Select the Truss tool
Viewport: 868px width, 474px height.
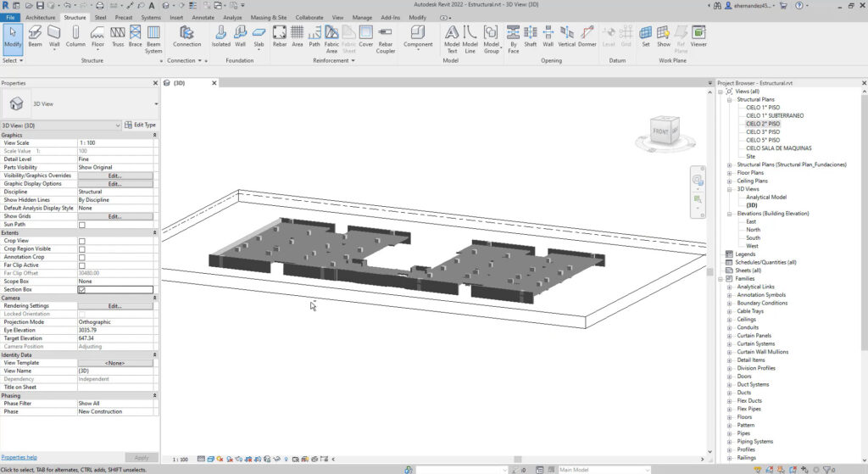(117, 36)
